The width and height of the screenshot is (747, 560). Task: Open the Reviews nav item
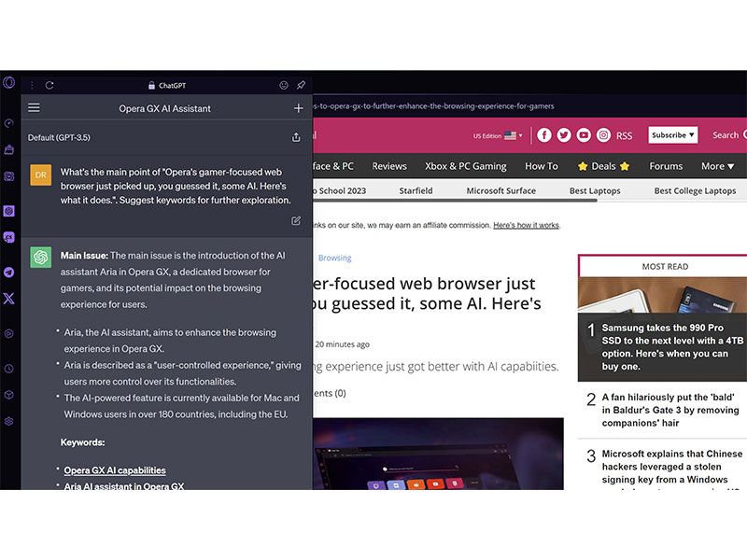click(x=389, y=166)
